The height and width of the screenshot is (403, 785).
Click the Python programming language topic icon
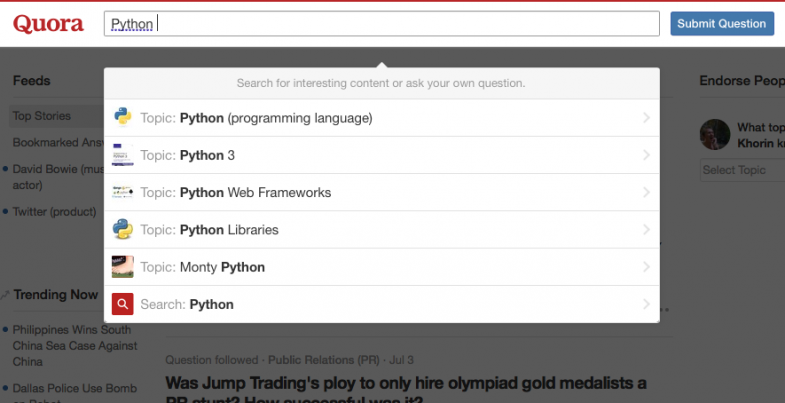pos(123,118)
